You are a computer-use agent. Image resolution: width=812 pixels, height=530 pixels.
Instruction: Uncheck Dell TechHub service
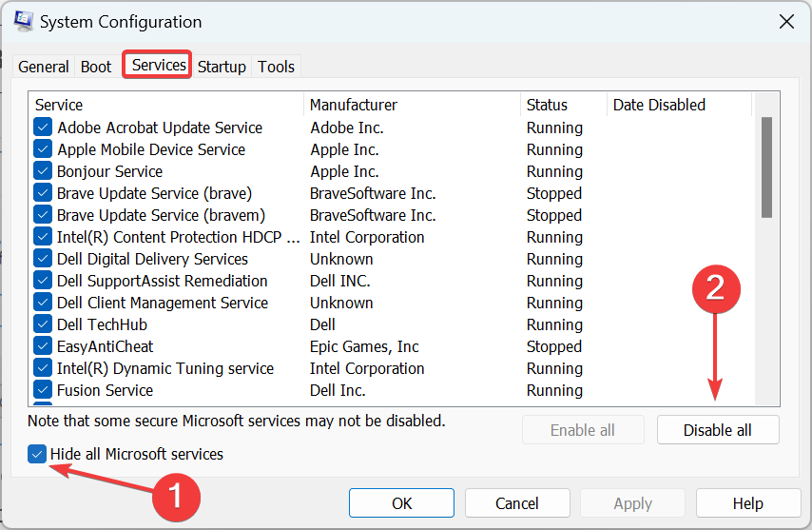point(43,324)
